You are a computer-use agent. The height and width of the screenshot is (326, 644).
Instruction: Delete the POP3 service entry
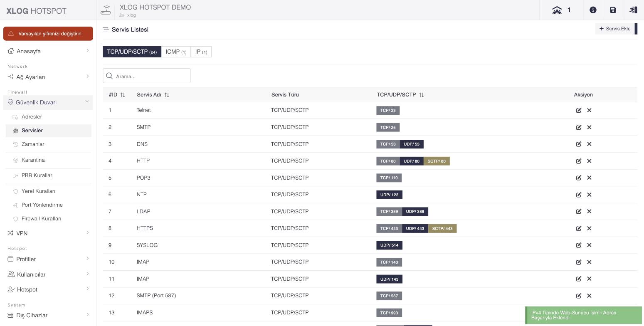click(x=589, y=178)
